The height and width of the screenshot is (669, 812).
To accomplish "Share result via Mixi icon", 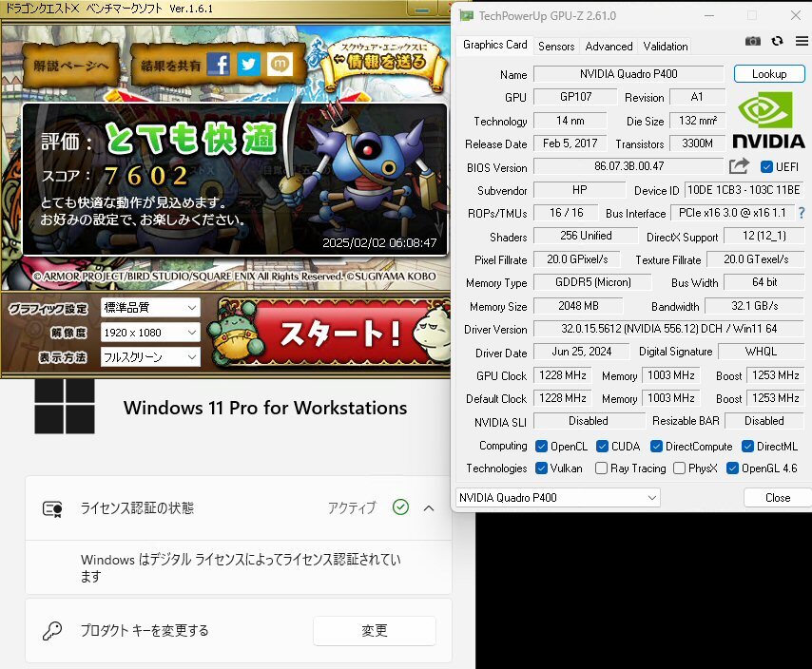I will pos(280,65).
